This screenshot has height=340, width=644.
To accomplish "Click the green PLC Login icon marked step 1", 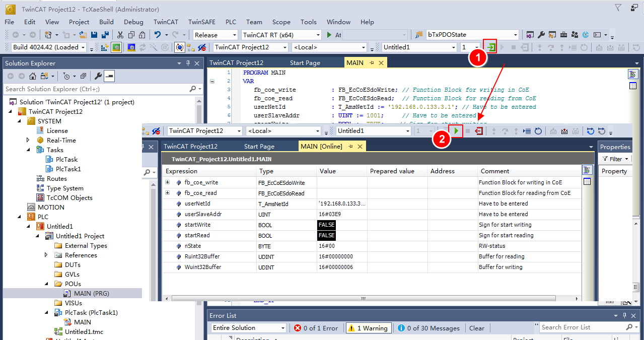I will [491, 47].
